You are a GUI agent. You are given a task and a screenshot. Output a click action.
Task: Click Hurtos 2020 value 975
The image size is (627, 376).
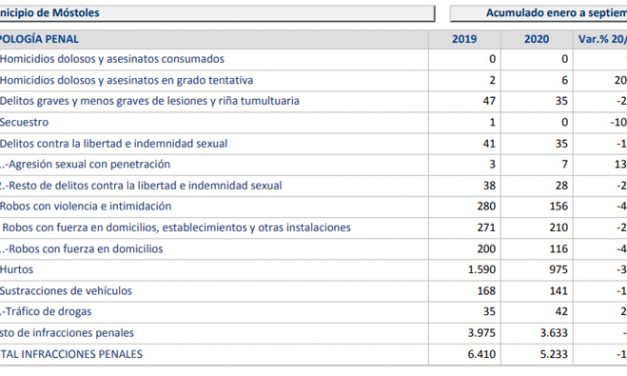coord(559,270)
